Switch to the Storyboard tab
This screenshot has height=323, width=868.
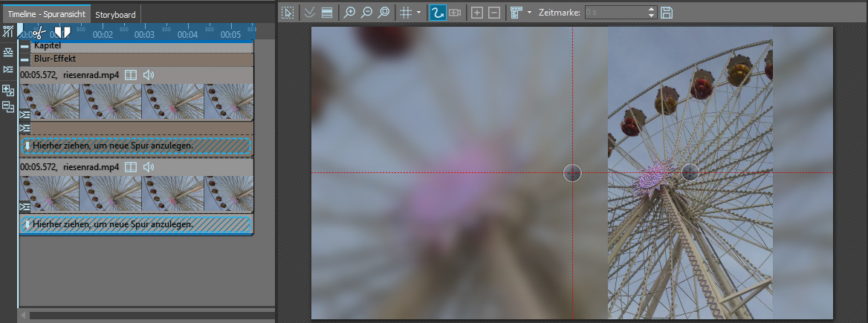click(x=115, y=14)
